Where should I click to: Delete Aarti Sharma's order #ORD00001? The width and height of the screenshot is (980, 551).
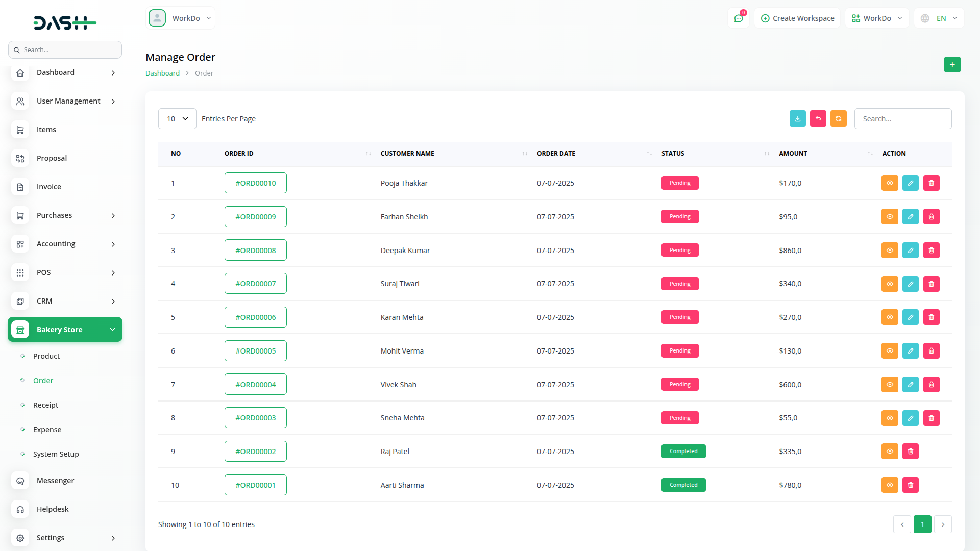click(x=910, y=485)
